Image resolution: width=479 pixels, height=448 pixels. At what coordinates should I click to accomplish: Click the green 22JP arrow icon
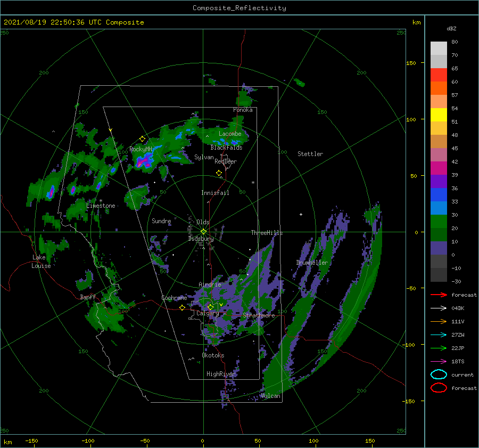point(439,348)
